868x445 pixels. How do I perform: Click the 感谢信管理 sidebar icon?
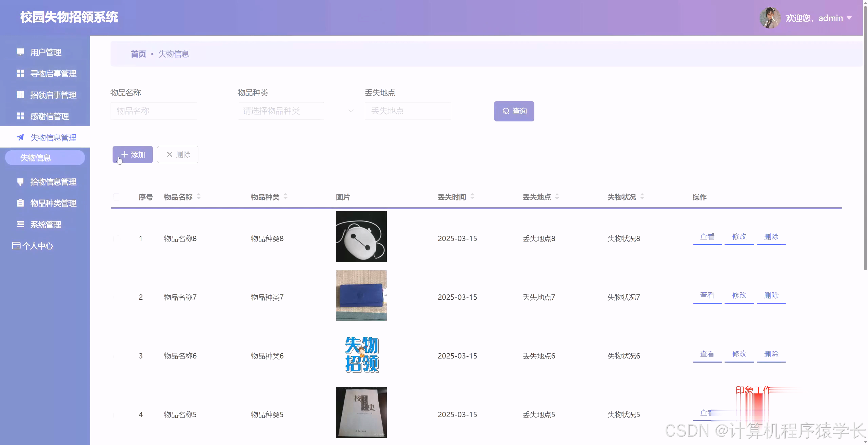[20, 116]
